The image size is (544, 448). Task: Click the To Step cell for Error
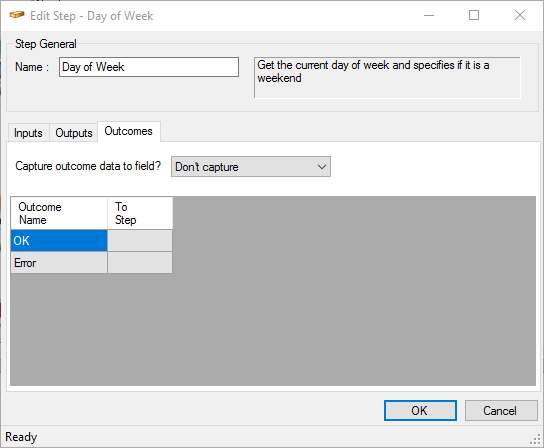click(x=140, y=263)
